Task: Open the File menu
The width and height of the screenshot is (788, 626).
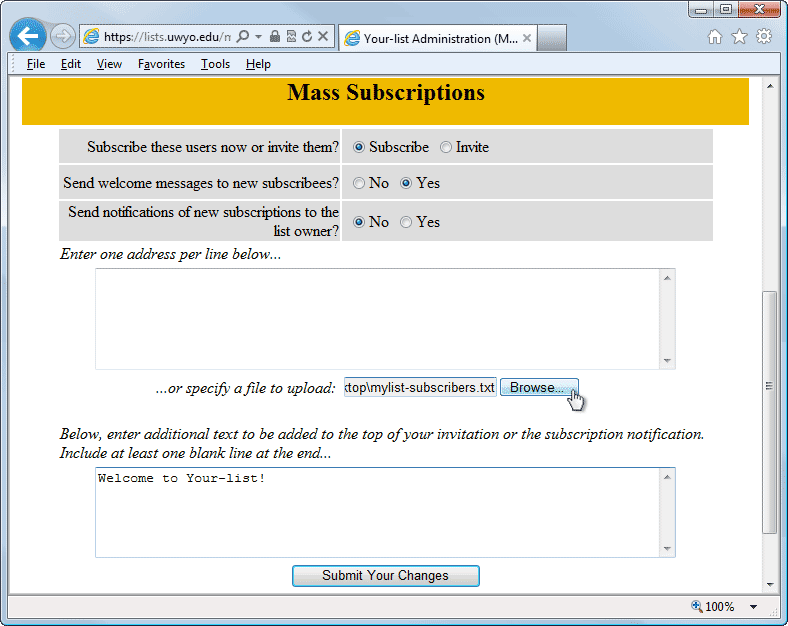Action: tap(36, 64)
